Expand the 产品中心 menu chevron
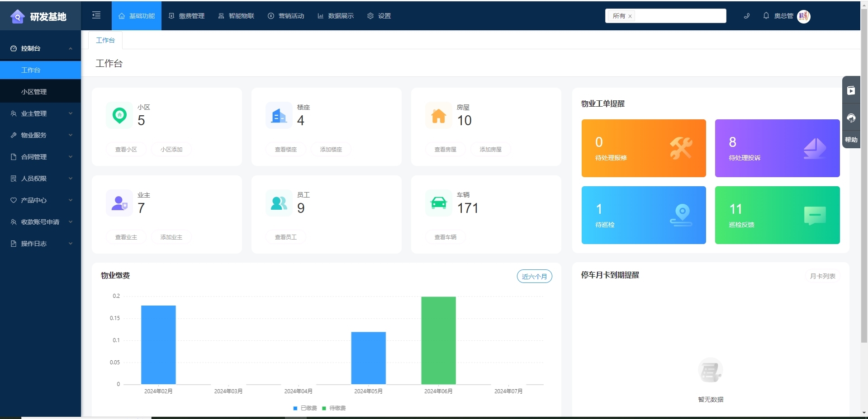This screenshot has height=419, width=868. point(71,200)
